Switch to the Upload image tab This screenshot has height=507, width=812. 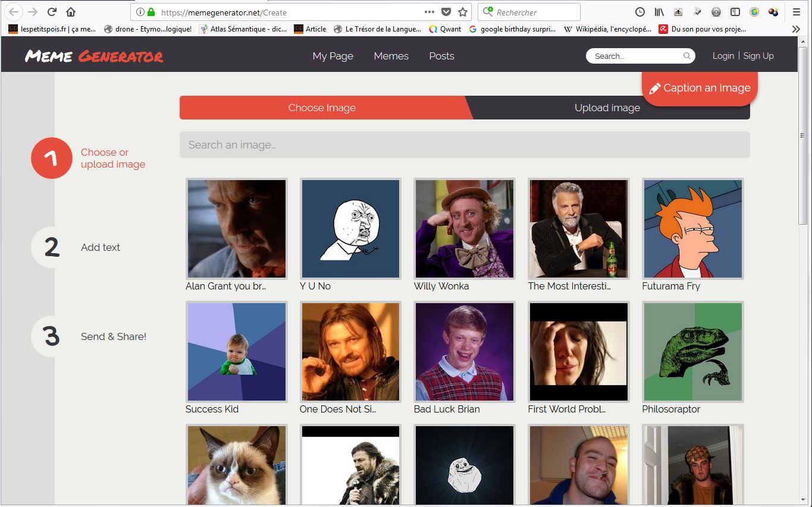click(607, 108)
